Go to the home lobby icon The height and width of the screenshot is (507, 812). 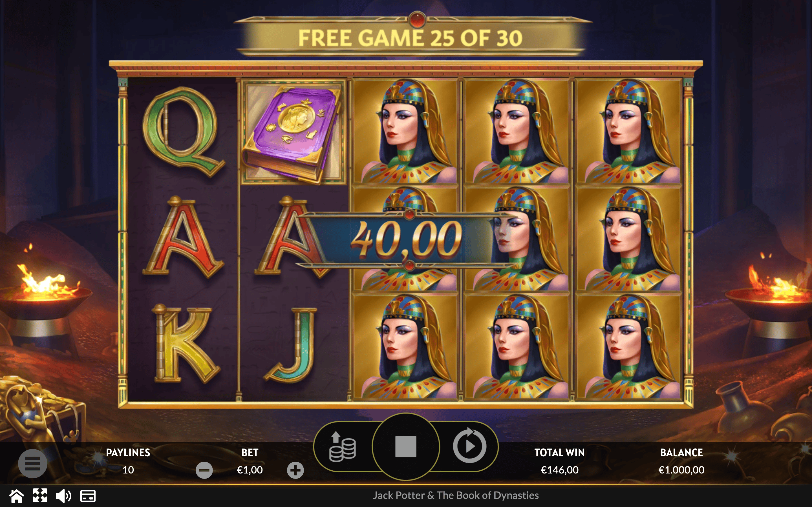pyautogui.click(x=16, y=496)
